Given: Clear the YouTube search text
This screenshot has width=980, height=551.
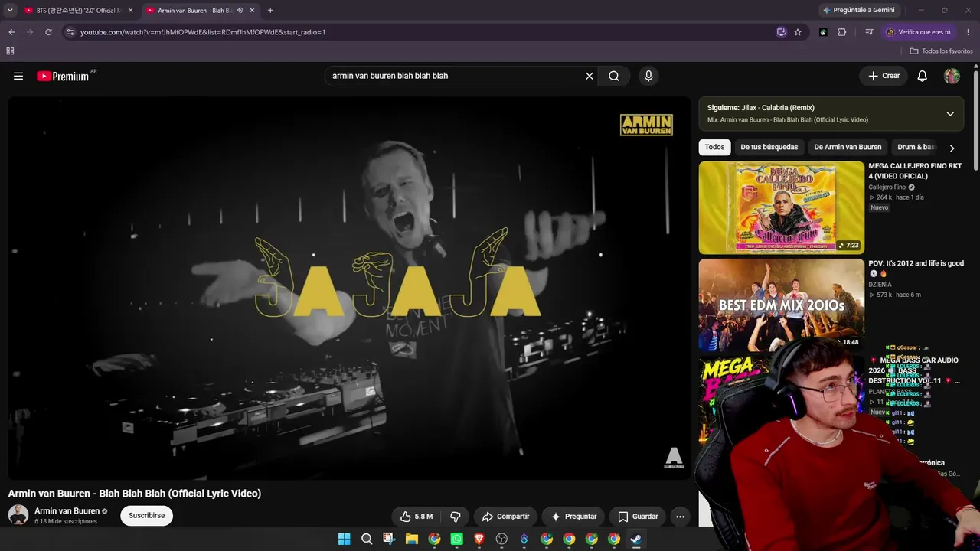Looking at the screenshot, I should (x=590, y=76).
